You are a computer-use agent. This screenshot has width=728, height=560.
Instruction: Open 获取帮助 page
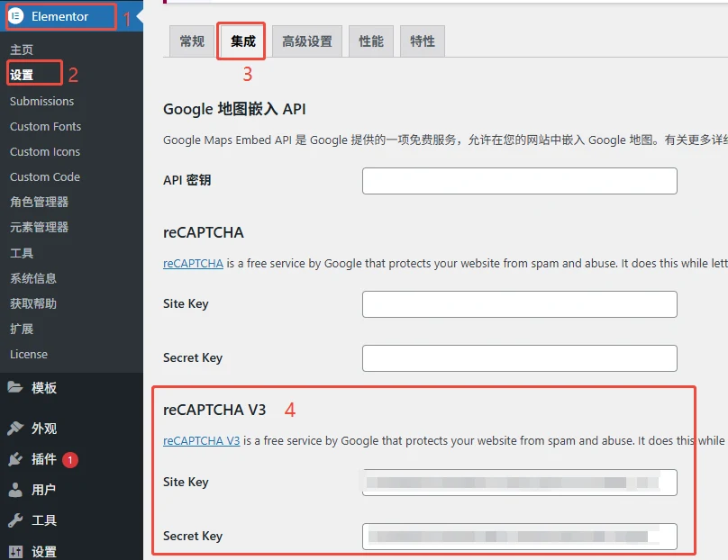click(33, 303)
